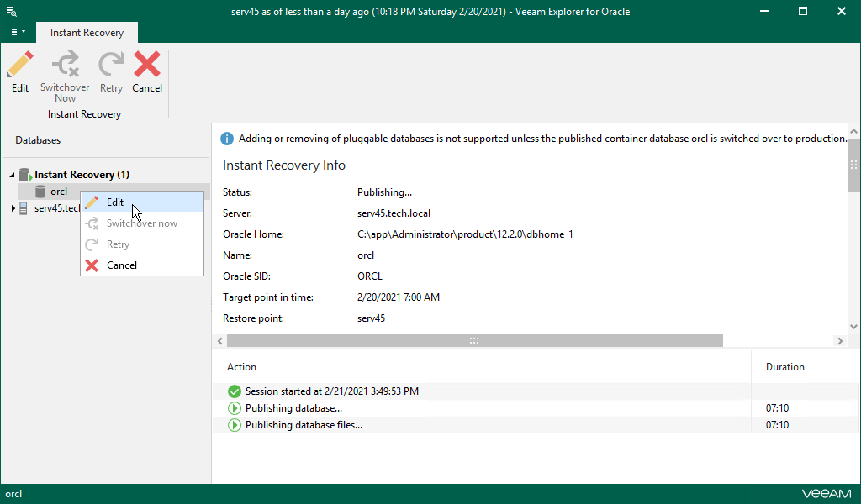Click the Retry ribbon button
Viewport: 861px width, 504px height.
111,72
